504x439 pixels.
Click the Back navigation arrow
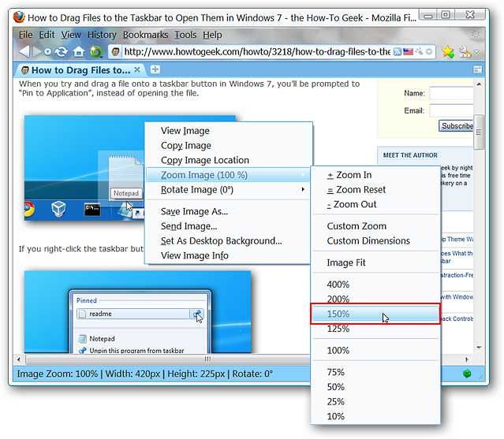pyautogui.click(x=24, y=51)
